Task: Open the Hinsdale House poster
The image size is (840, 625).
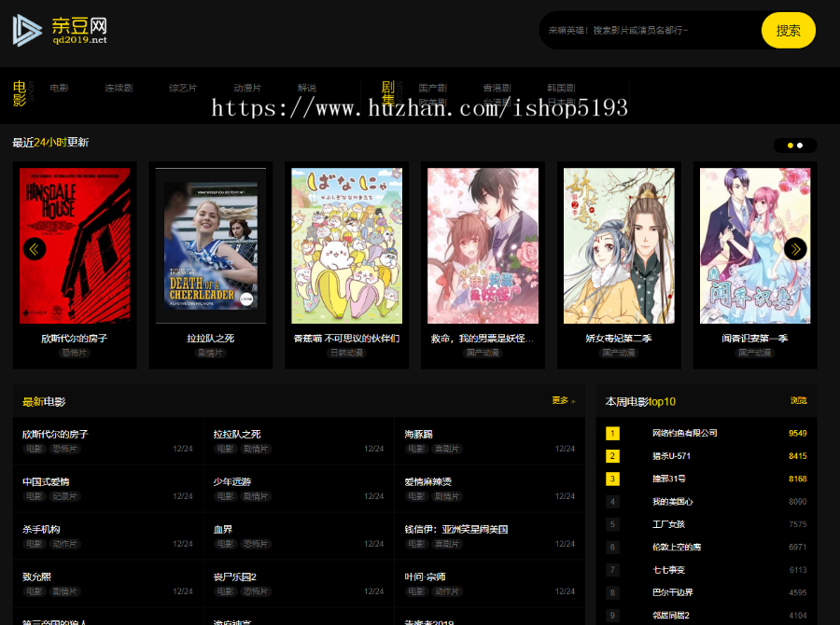Action: [75, 246]
